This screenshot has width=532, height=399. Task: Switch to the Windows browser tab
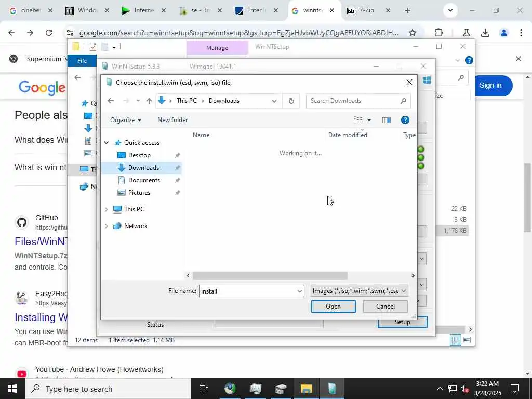point(87,10)
